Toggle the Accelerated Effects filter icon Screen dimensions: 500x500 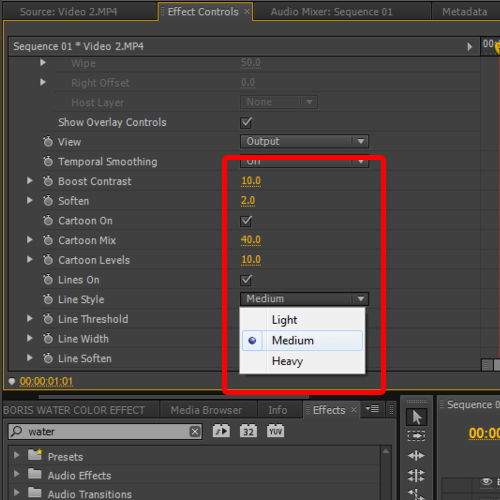point(221,431)
